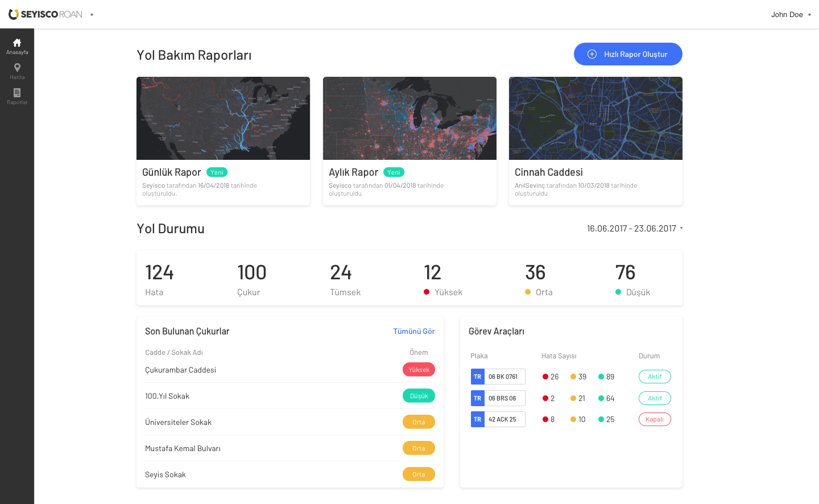
Task: Open the Aylık Rapor map thumbnail
Action: point(409,118)
